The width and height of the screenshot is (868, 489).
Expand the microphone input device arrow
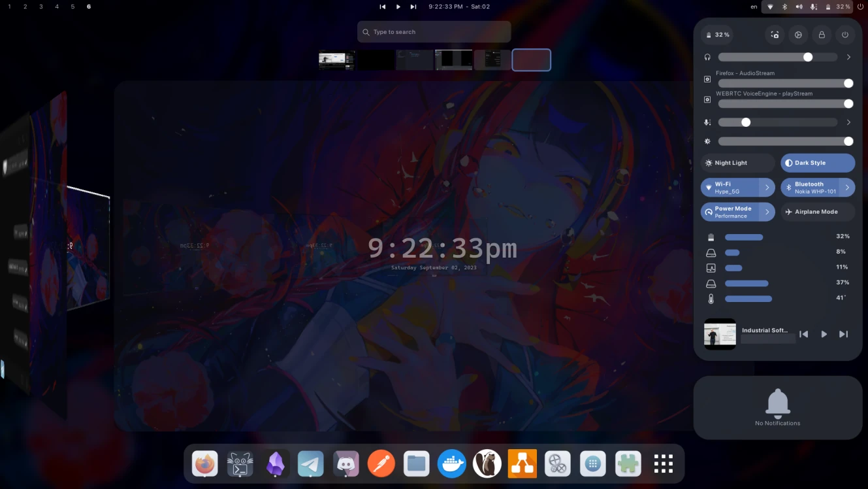[848, 122]
